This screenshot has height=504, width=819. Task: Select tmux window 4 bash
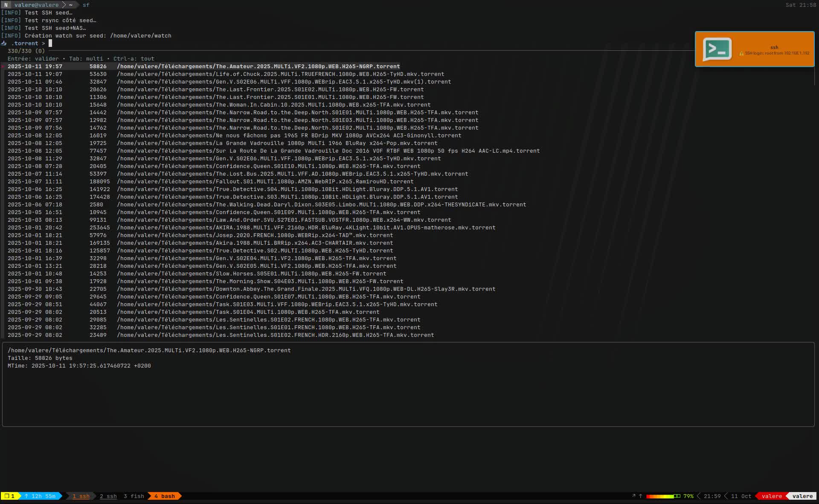[164, 496]
